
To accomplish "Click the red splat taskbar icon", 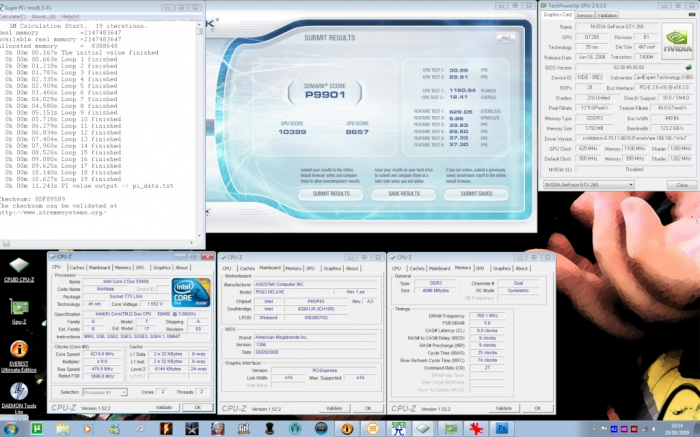I will pyautogui.click(x=476, y=429).
